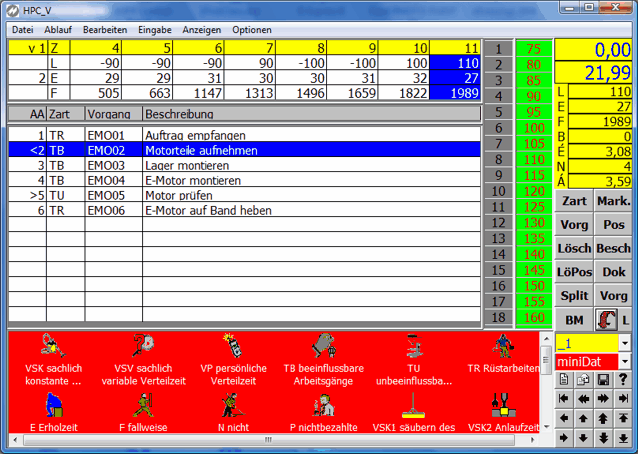Click the red C logo icon
The image size is (638, 454).
[606, 319]
